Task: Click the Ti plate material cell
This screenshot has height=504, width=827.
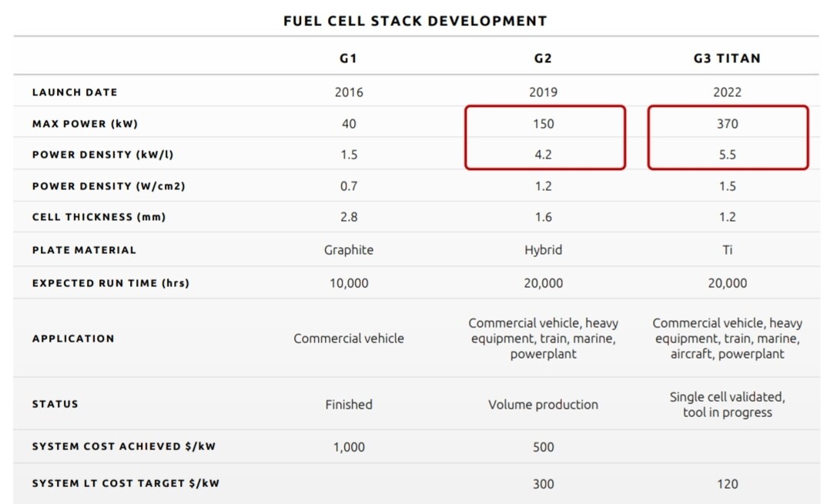Action: pyautogui.click(x=727, y=250)
